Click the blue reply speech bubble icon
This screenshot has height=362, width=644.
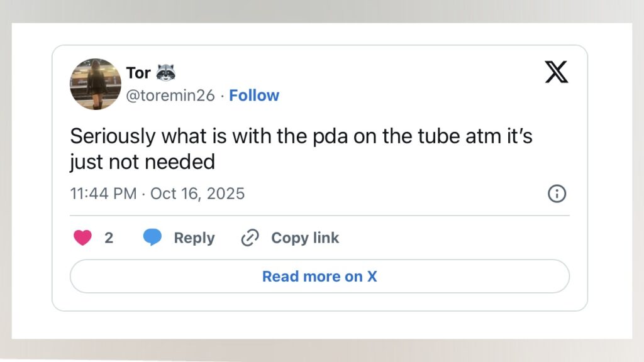click(x=152, y=238)
